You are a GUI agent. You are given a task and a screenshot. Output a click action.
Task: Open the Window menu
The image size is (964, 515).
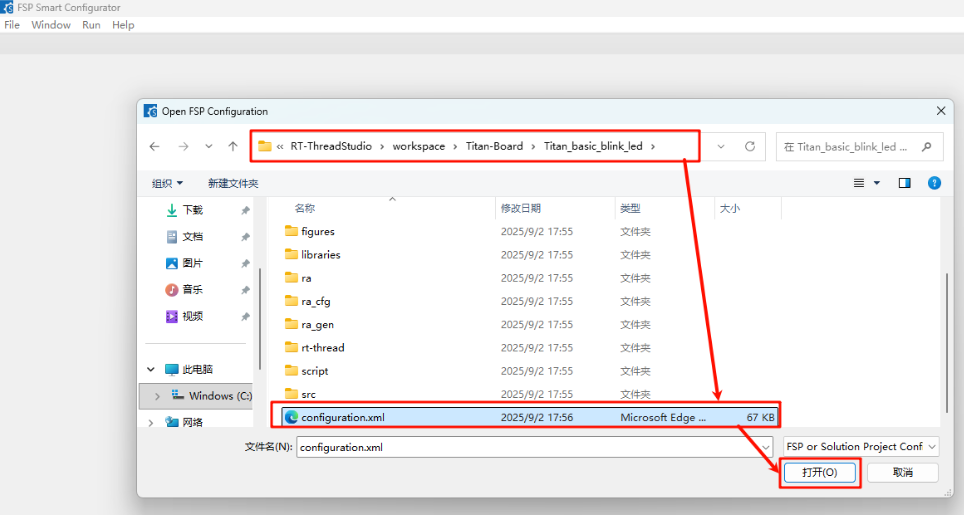click(51, 25)
